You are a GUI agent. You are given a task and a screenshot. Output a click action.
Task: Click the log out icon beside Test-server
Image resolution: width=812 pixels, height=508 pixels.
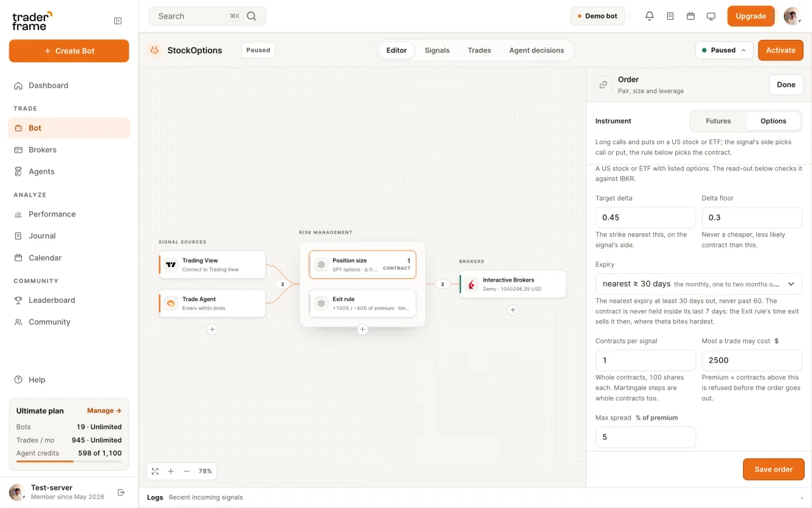(x=121, y=492)
